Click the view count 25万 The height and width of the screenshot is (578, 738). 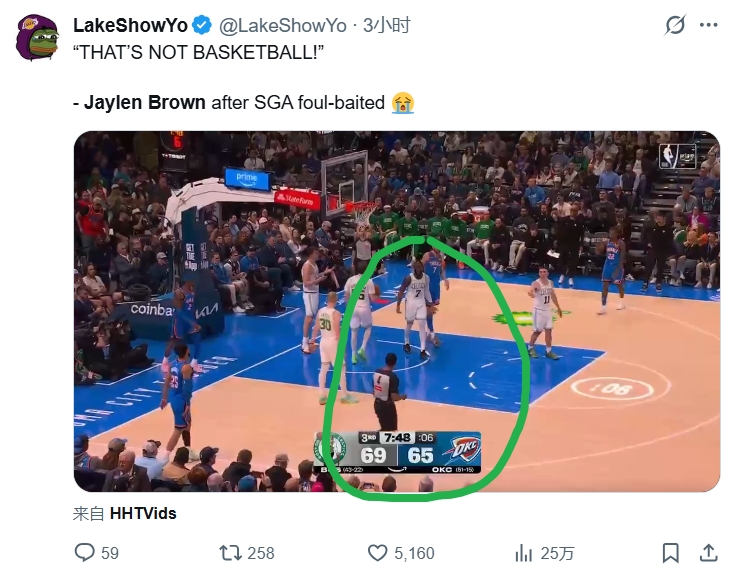pyautogui.click(x=557, y=553)
